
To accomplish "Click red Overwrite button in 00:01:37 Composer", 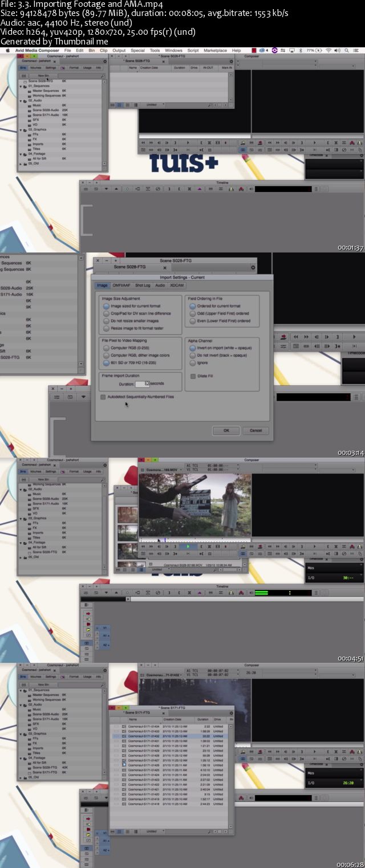I will point(259,142).
